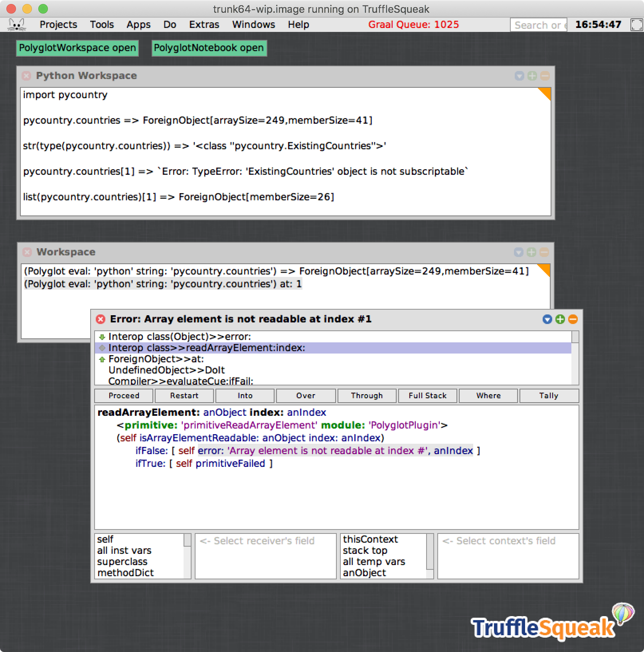644x652 pixels.
Task: Select methodDict in receiver list
Action: (140, 573)
